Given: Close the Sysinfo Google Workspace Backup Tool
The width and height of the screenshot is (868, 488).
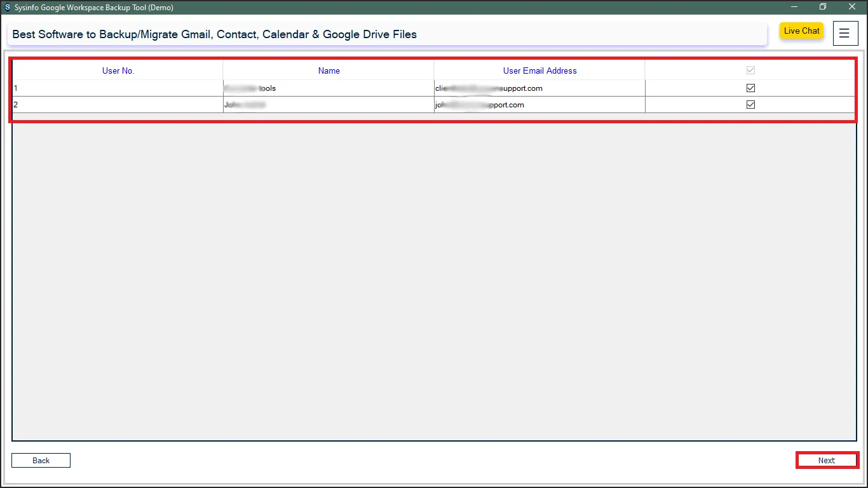Looking at the screenshot, I should pos(852,7).
